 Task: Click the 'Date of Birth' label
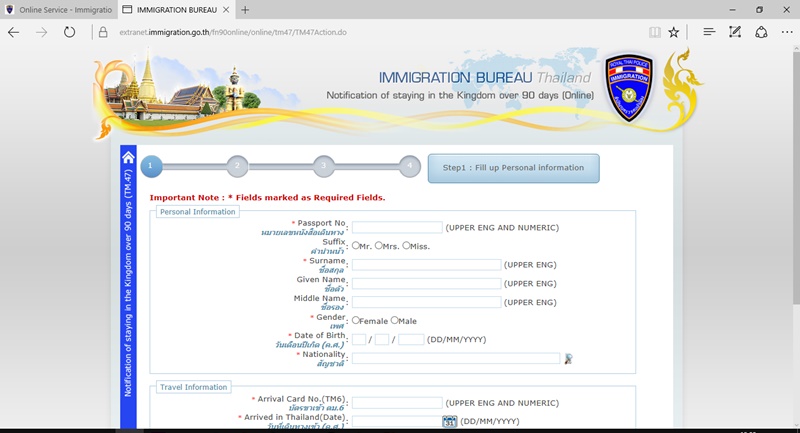click(319, 336)
